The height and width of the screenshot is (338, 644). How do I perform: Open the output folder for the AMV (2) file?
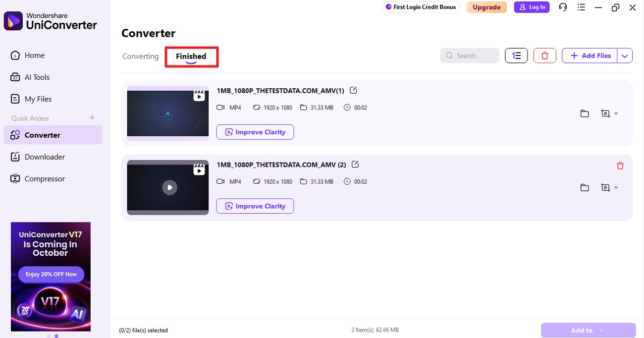585,187
